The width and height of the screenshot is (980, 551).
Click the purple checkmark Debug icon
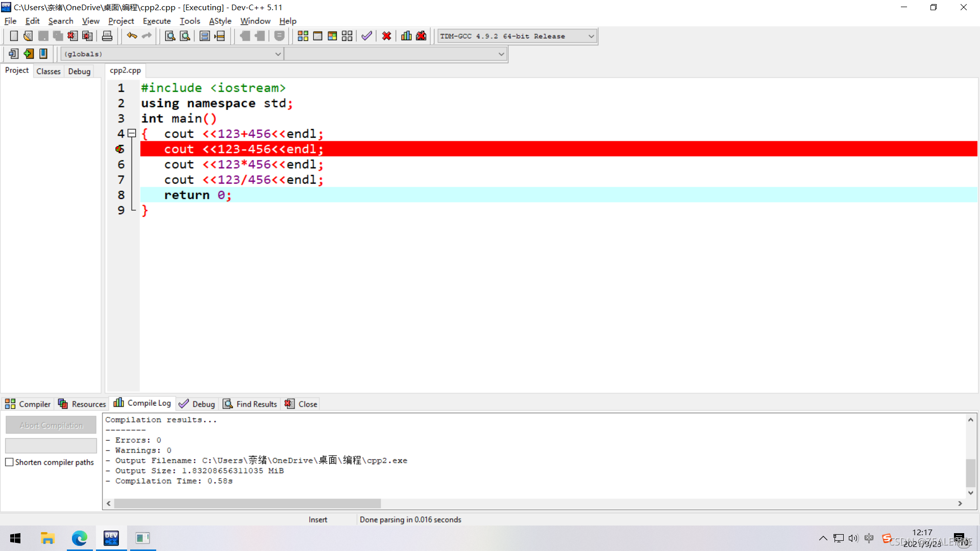366,36
